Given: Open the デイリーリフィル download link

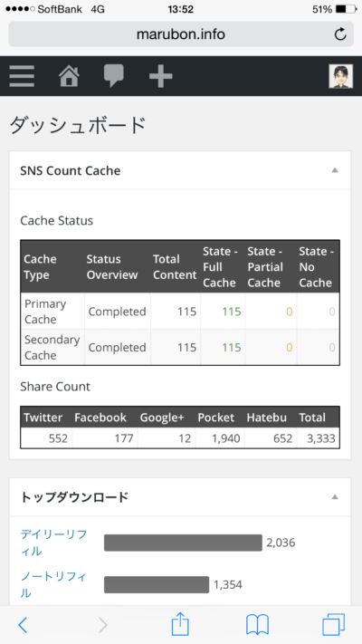Looking at the screenshot, I should 53,543.
